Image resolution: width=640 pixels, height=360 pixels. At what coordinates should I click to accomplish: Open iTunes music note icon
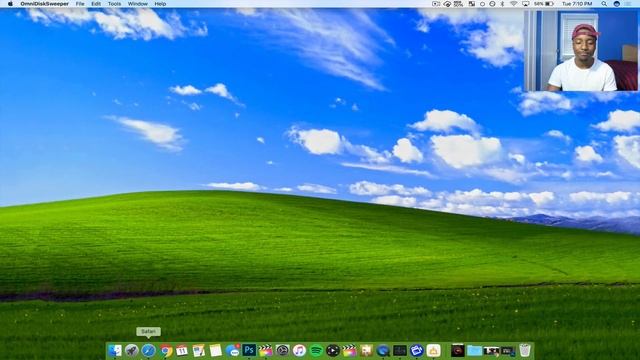(299, 350)
